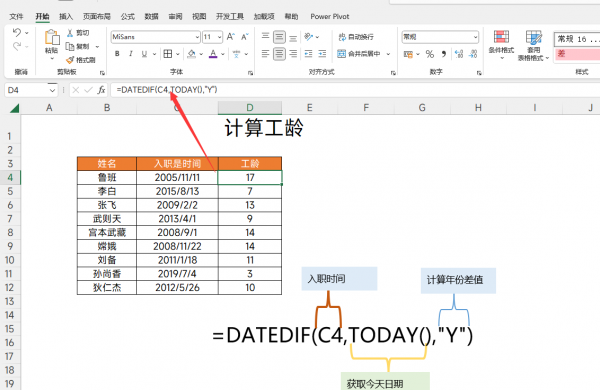Click decrease indent icon
The image size is (600, 390).
click(308, 54)
